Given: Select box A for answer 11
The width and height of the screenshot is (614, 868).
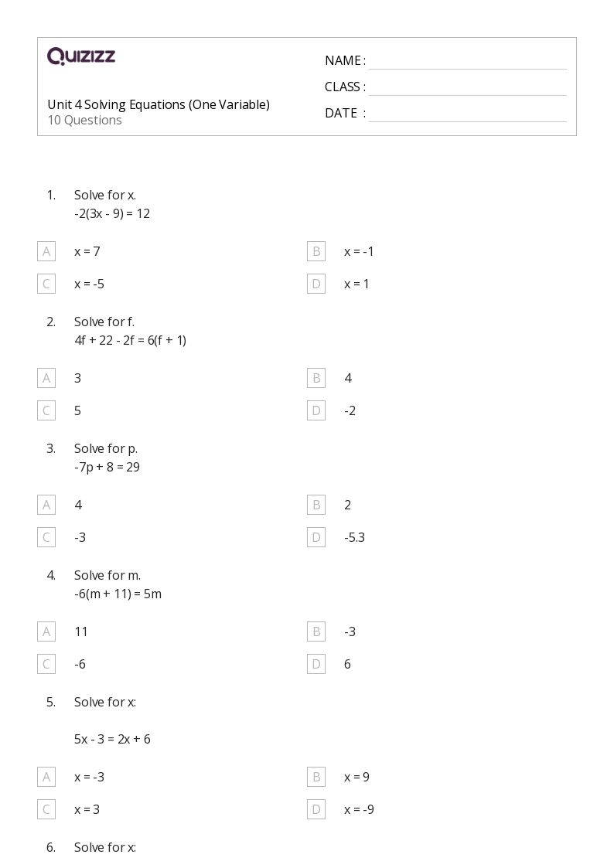Looking at the screenshot, I should click(x=46, y=631).
